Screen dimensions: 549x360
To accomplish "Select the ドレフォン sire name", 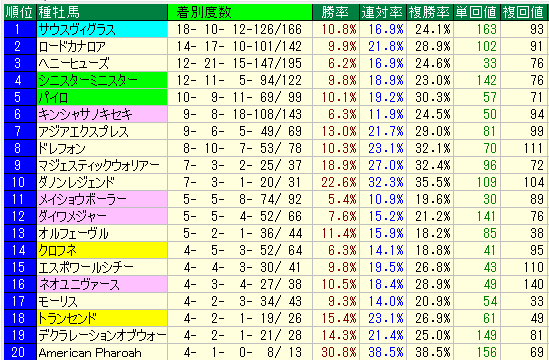I will pos(62,148).
